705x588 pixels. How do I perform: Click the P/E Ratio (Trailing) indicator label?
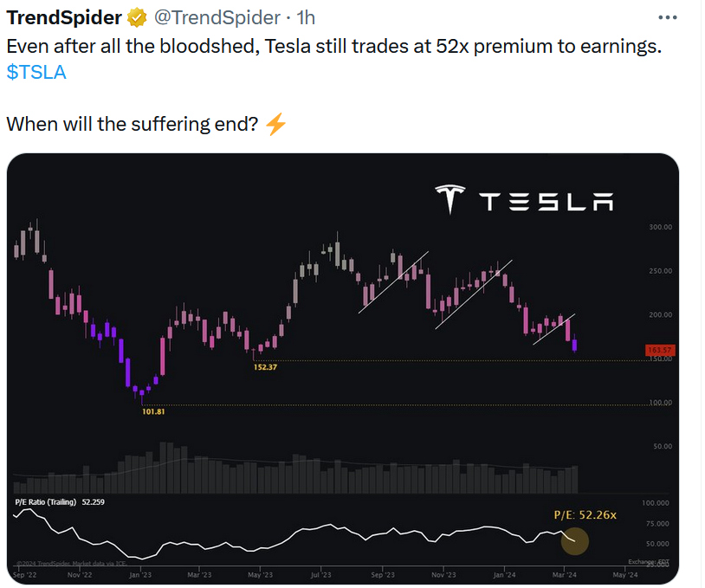(46, 502)
